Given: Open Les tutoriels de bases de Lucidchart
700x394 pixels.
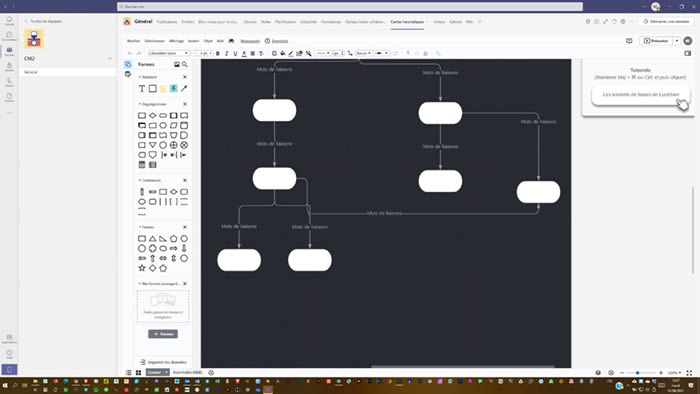Looking at the screenshot, I should click(x=641, y=95).
